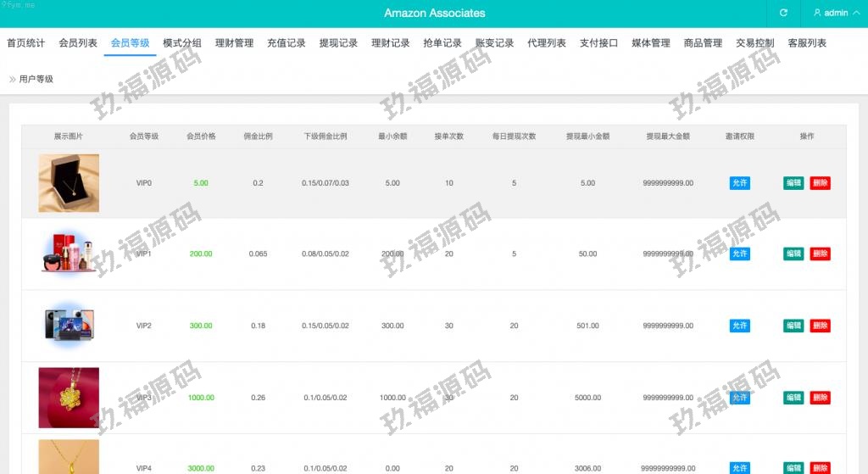Toggle VIP2's 允许 invite permission
Image resolution: width=868 pixels, height=474 pixels.
pyautogui.click(x=739, y=326)
